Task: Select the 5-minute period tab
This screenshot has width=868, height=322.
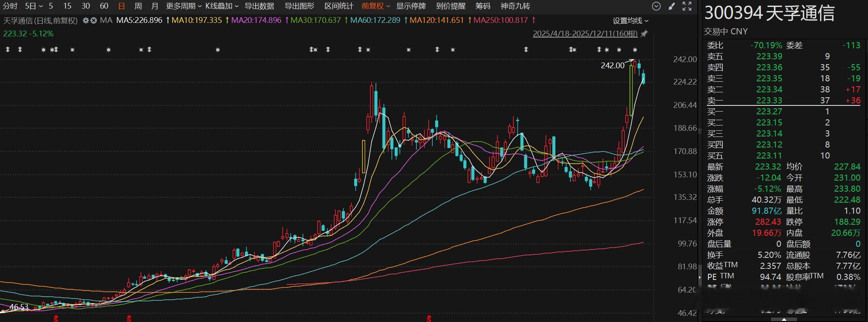Action: click(x=51, y=6)
